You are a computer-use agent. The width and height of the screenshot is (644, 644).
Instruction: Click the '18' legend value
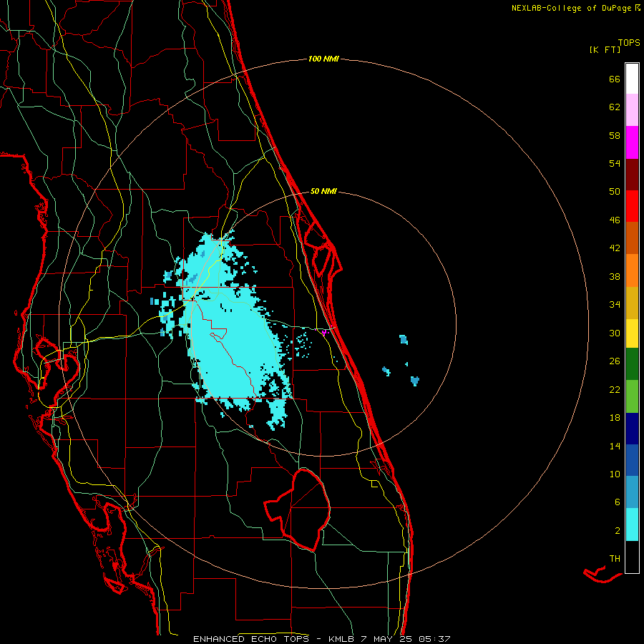click(615, 418)
